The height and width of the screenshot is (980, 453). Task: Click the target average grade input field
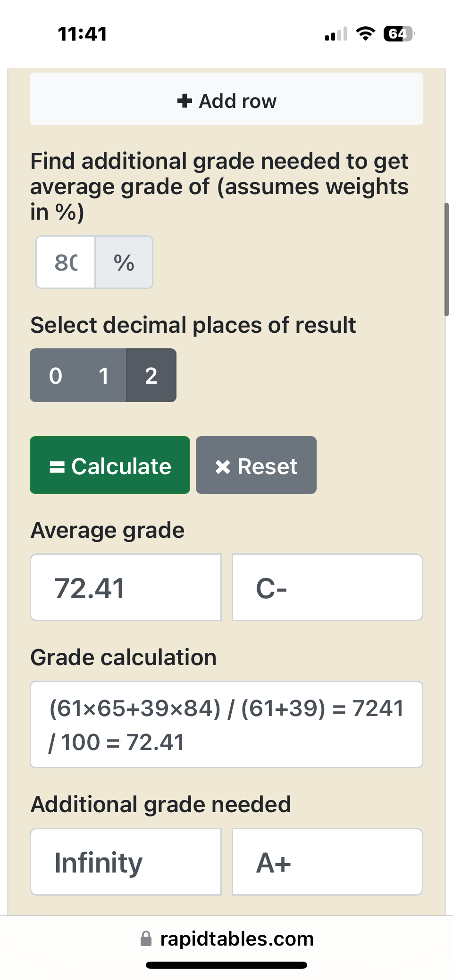point(66,263)
